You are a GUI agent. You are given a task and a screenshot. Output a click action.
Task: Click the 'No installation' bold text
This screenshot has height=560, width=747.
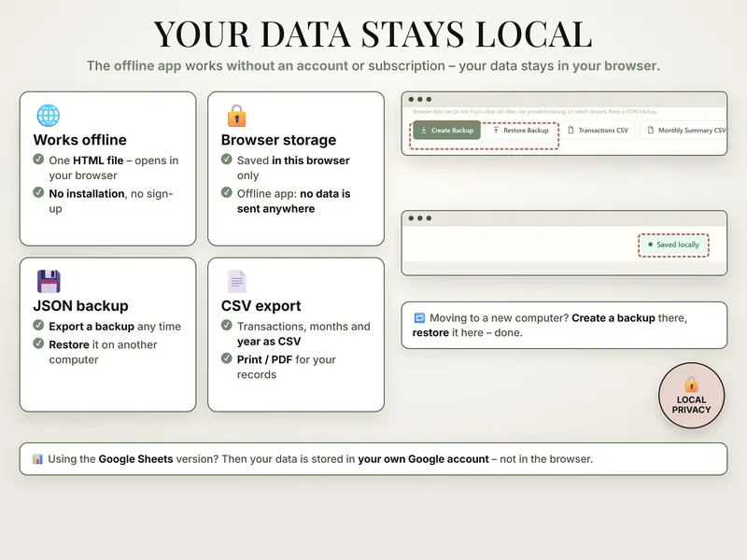coord(87,194)
